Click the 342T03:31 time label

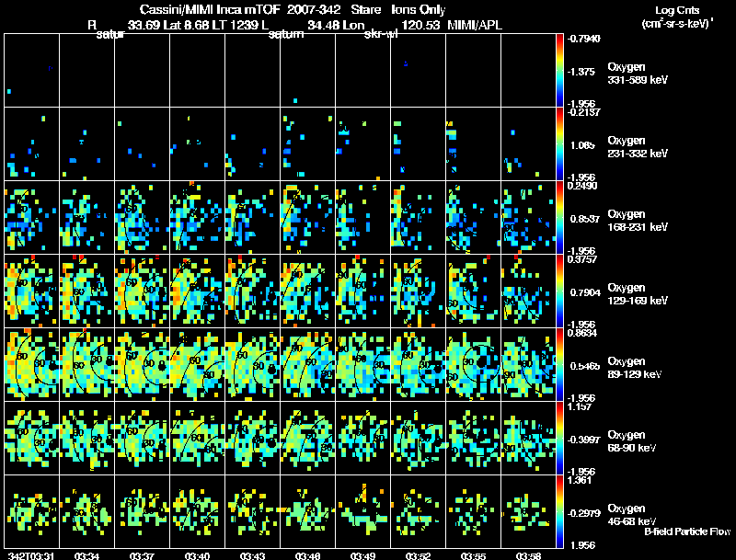click(31, 556)
